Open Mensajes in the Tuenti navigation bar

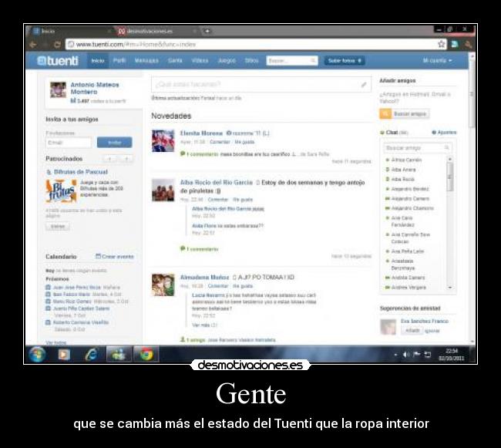pyautogui.click(x=146, y=60)
